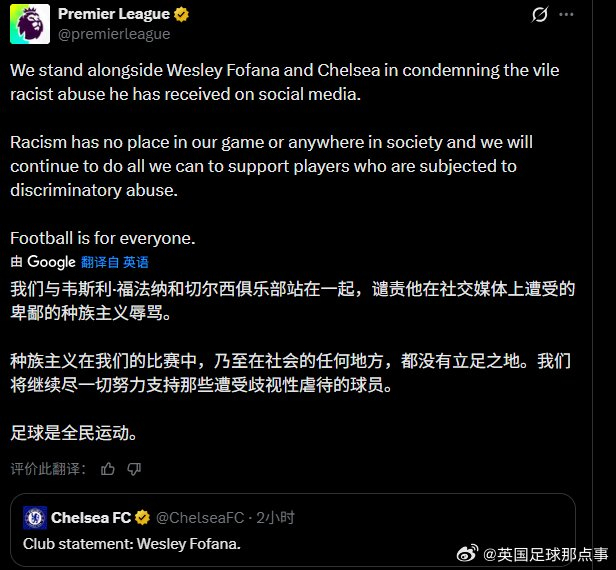Click the Weibo logo watermark
This screenshot has width=616, height=570.
coord(469,553)
